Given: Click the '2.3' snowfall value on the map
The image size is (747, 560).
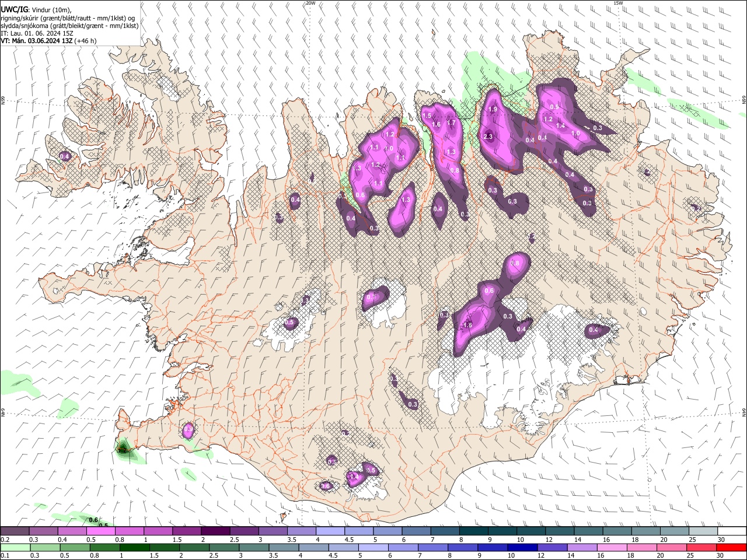Looking at the screenshot, I should tap(489, 136).
